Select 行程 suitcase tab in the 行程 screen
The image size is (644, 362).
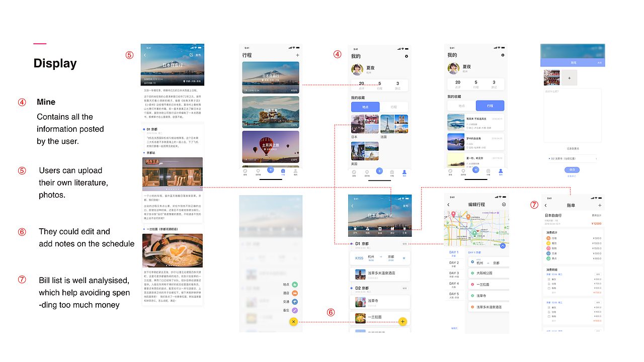pyautogui.click(x=283, y=172)
